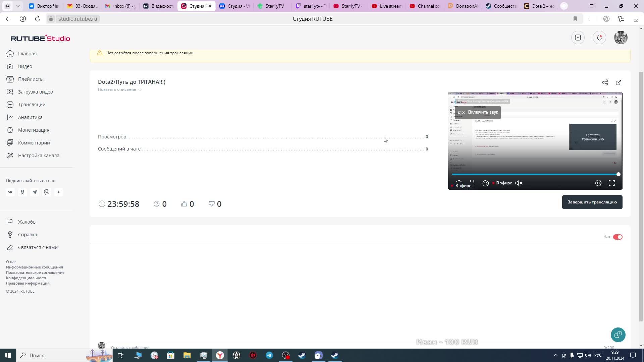Open stream in new window icon
The width and height of the screenshot is (644, 362).
tap(619, 82)
